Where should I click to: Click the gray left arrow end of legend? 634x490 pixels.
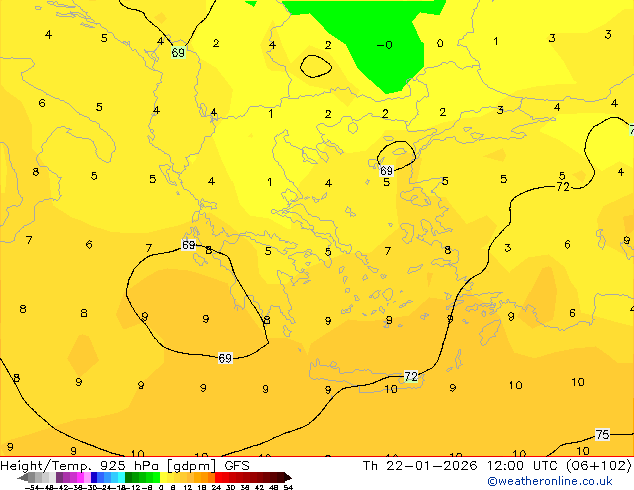click(22, 477)
